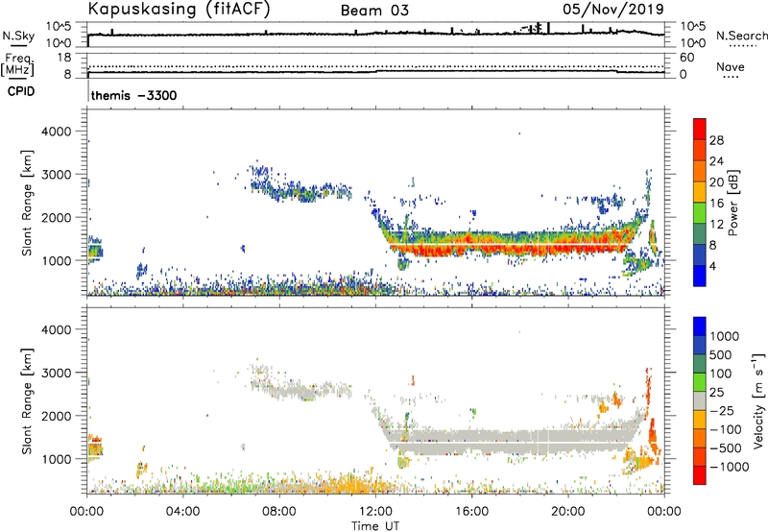Click the 'Freq. [MHz]' label
The height and width of the screenshot is (532, 768).
tap(17, 65)
